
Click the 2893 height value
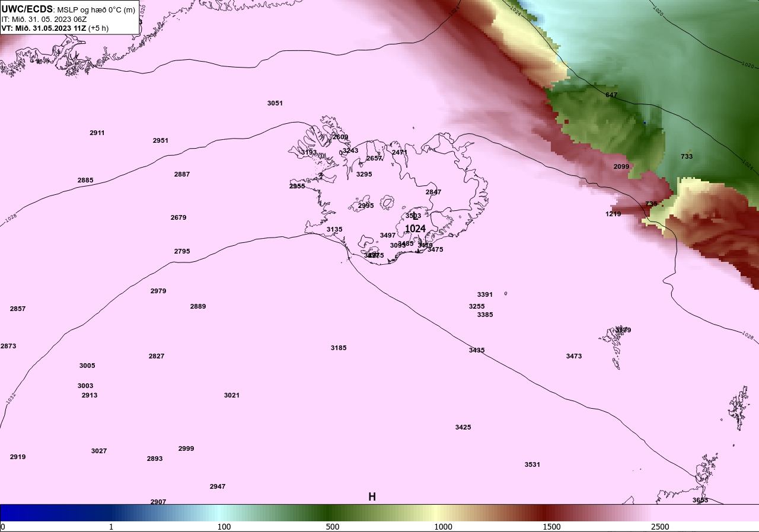pyautogui.click(x=155, y=459)
